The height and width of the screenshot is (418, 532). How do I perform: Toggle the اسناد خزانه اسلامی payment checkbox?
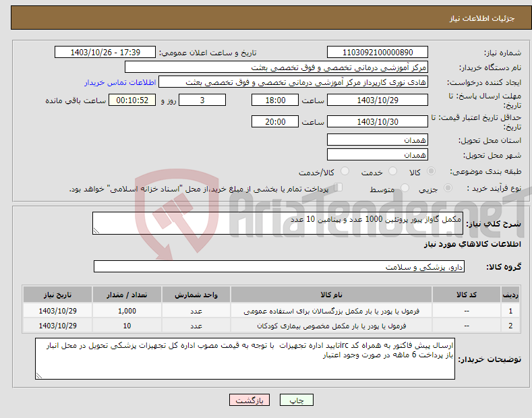[338, 187]
